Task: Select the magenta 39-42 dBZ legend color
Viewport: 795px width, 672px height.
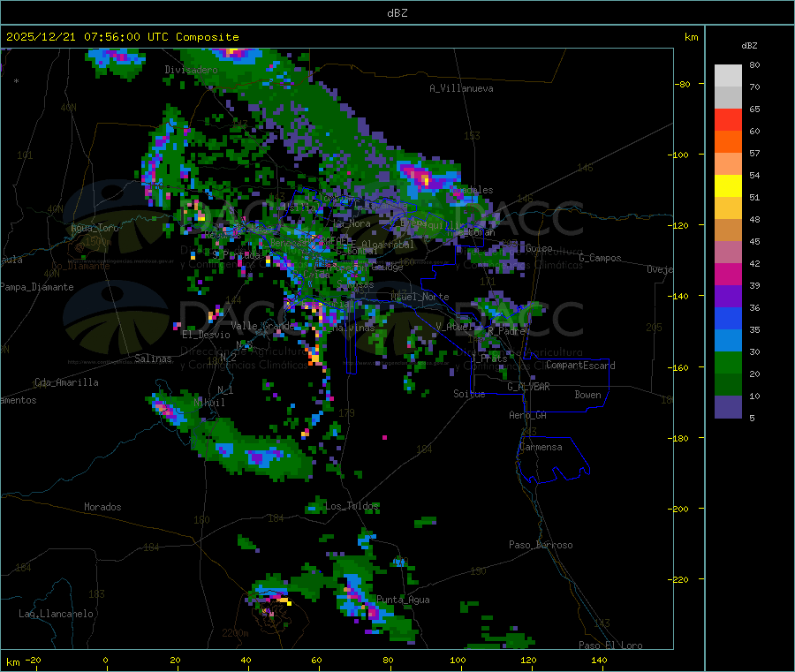Action: [728, 274]
